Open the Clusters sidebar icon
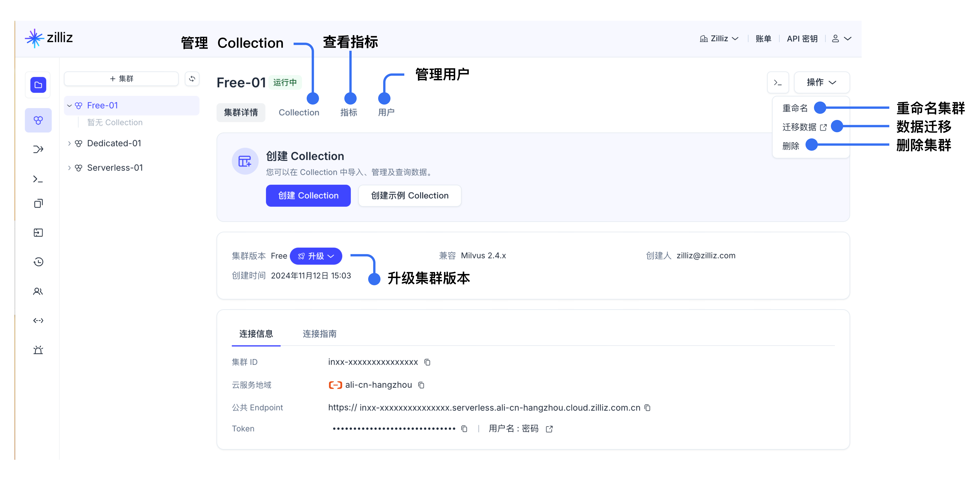 coord(38,121)
